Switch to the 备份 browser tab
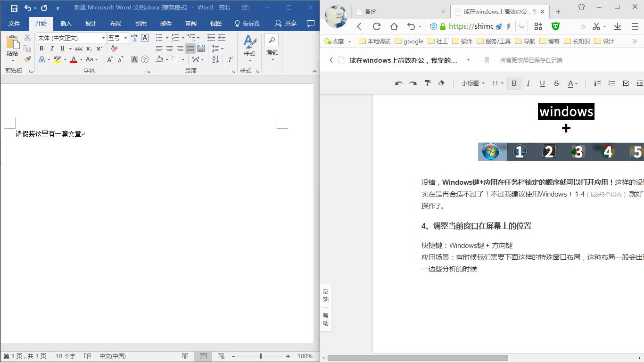 coord(401,12)
